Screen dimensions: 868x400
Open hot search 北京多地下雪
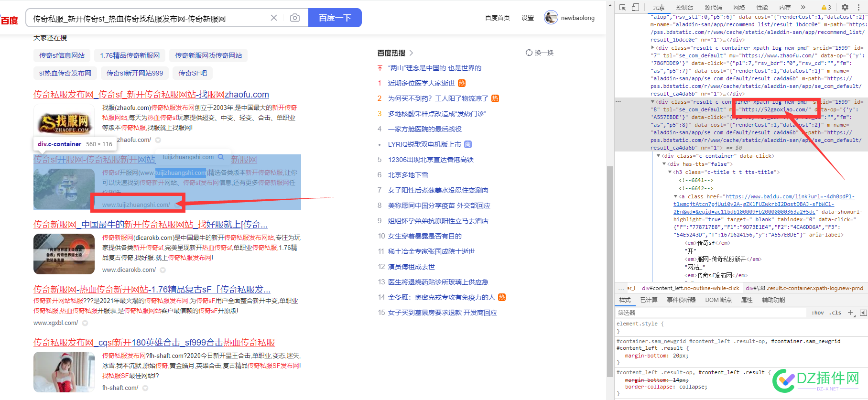(408, 175)
